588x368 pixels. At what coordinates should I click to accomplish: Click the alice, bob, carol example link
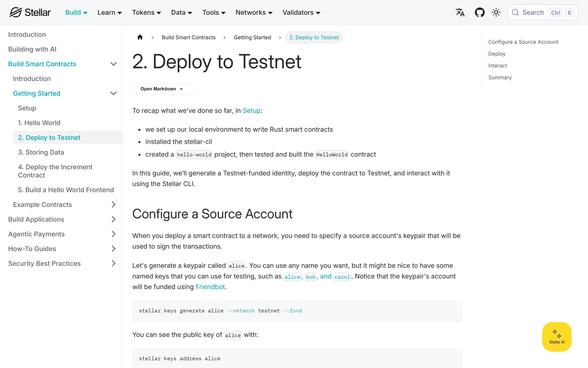point(317,276)
